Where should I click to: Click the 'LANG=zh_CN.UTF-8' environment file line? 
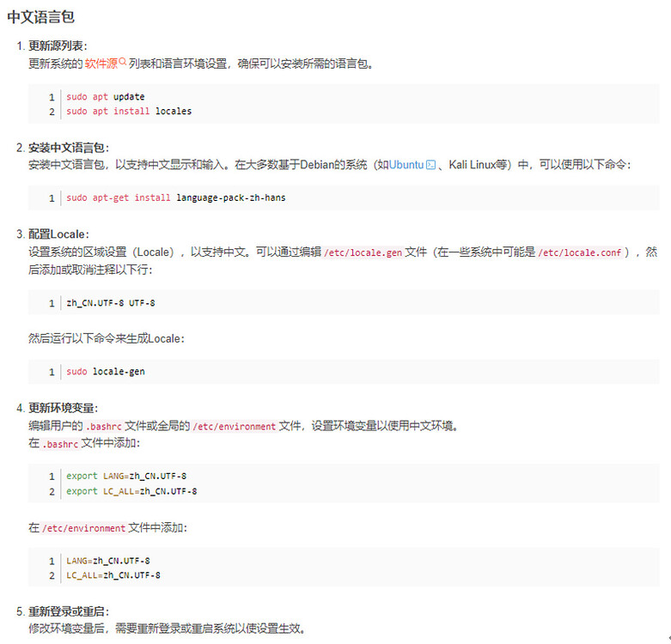pyautogui.click(x=108, y=561)
